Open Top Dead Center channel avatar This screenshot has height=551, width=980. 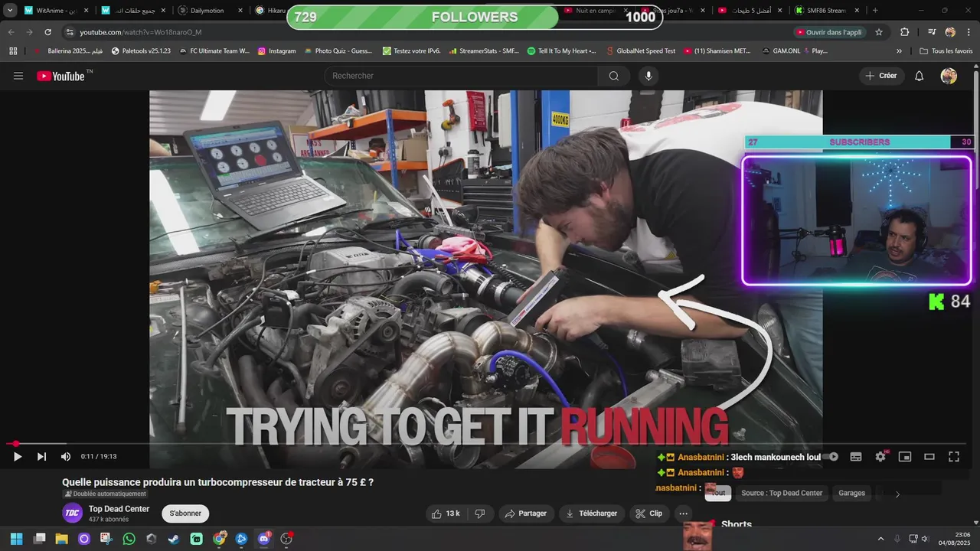pyautogui.click(x=73, y=514)
